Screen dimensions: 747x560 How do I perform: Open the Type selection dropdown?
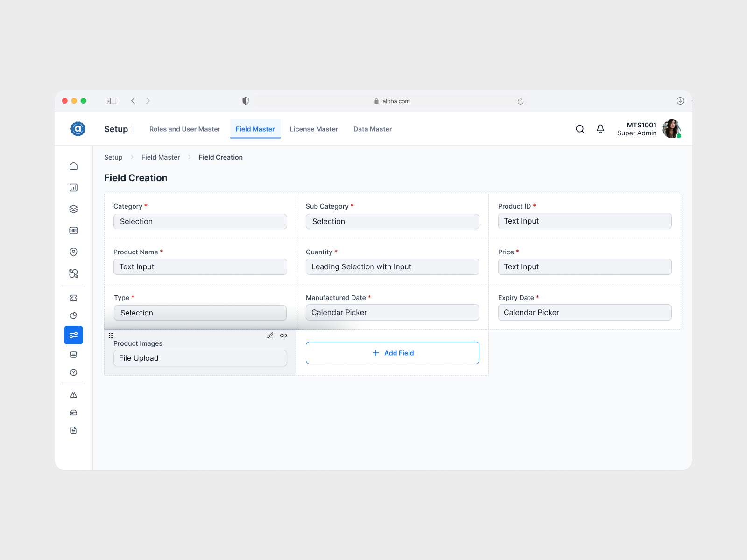200,313
